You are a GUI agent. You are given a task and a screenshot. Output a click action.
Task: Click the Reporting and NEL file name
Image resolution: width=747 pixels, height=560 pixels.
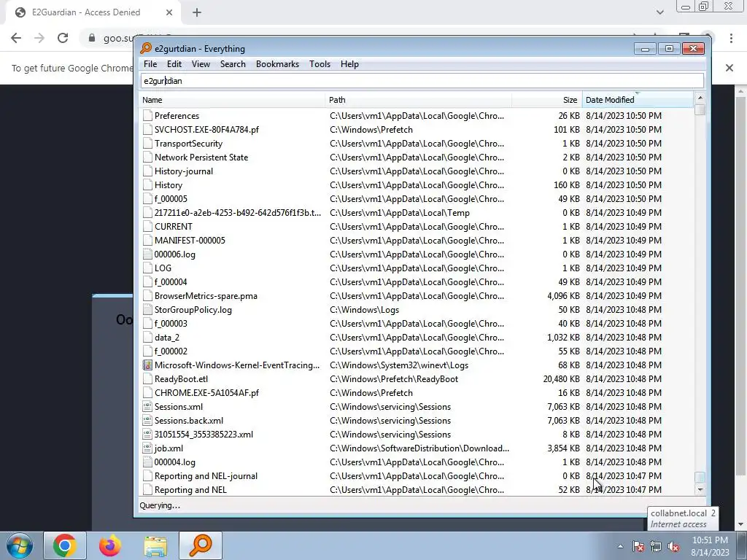click(x=190, y=489)
